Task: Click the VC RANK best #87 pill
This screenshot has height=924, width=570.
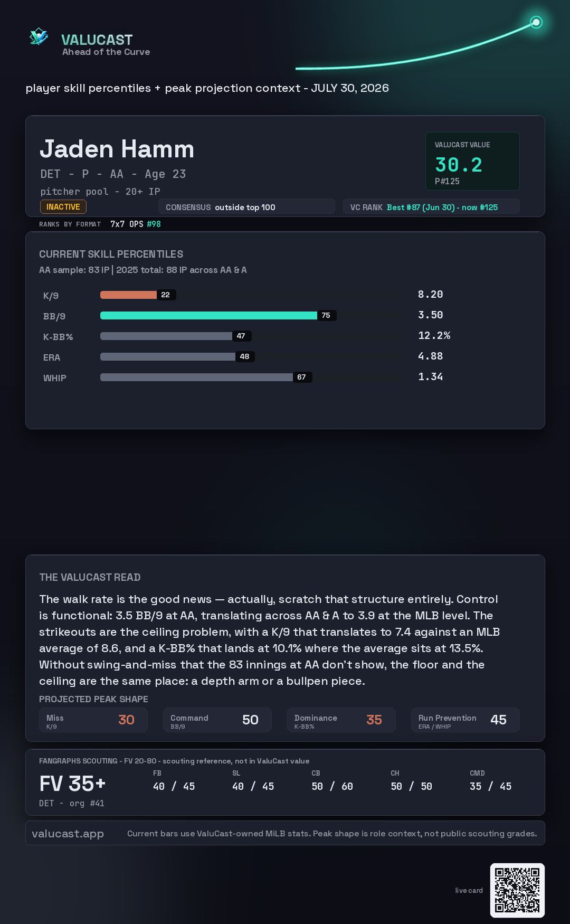Action: click(431, 207)
